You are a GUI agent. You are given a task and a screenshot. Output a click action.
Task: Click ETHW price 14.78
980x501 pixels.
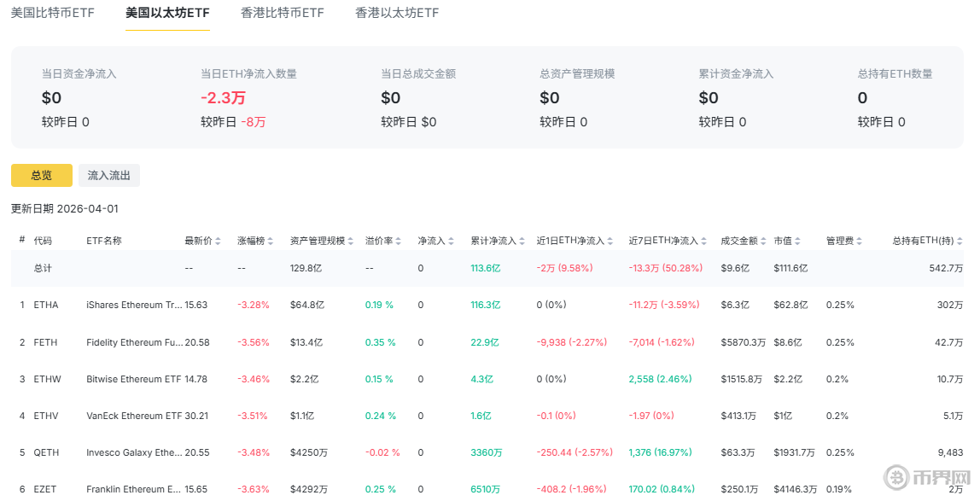click(195, 379)
